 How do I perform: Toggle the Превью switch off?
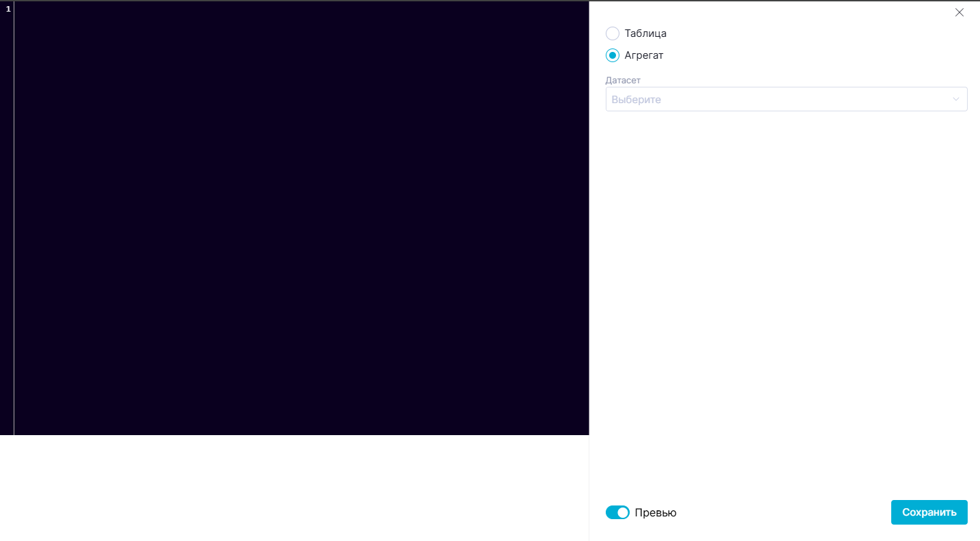(x=617, y=512)
